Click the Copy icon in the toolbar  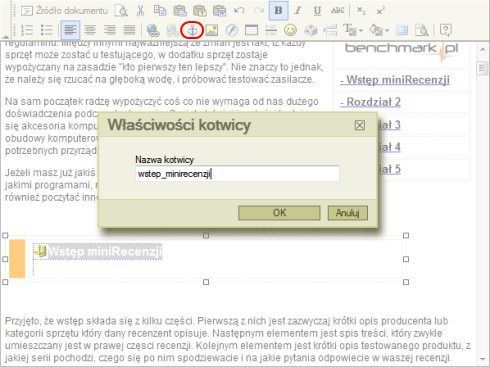160,11
